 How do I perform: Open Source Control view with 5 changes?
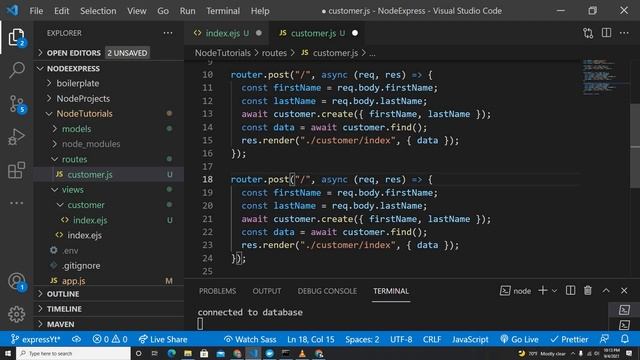17,104
